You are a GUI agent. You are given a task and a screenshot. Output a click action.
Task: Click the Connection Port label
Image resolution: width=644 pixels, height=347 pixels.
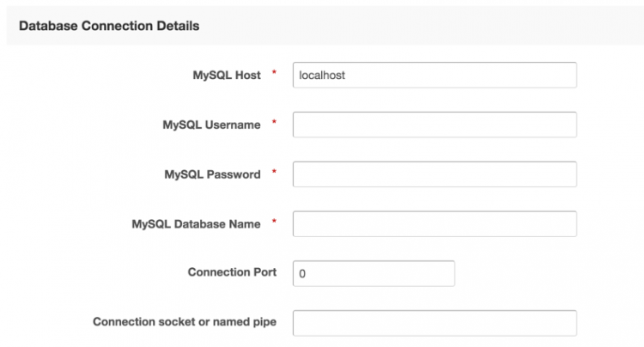coord(232,272)
